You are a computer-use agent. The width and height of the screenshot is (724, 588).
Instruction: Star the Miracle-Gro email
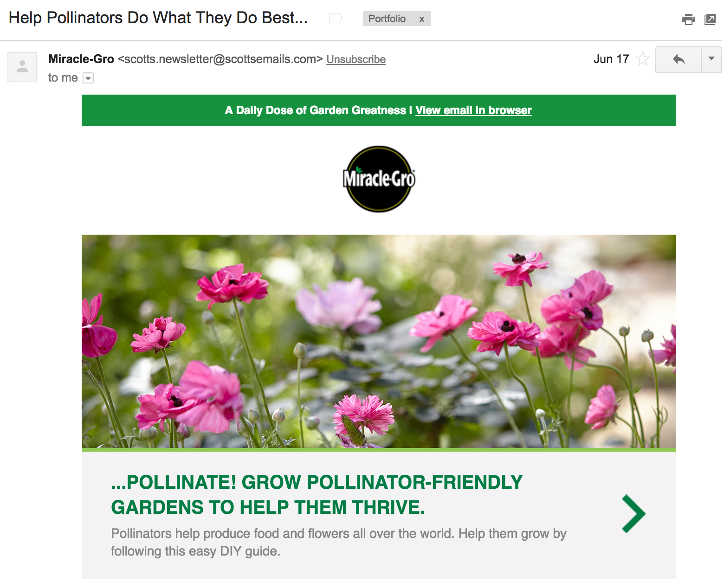(643, 59)
